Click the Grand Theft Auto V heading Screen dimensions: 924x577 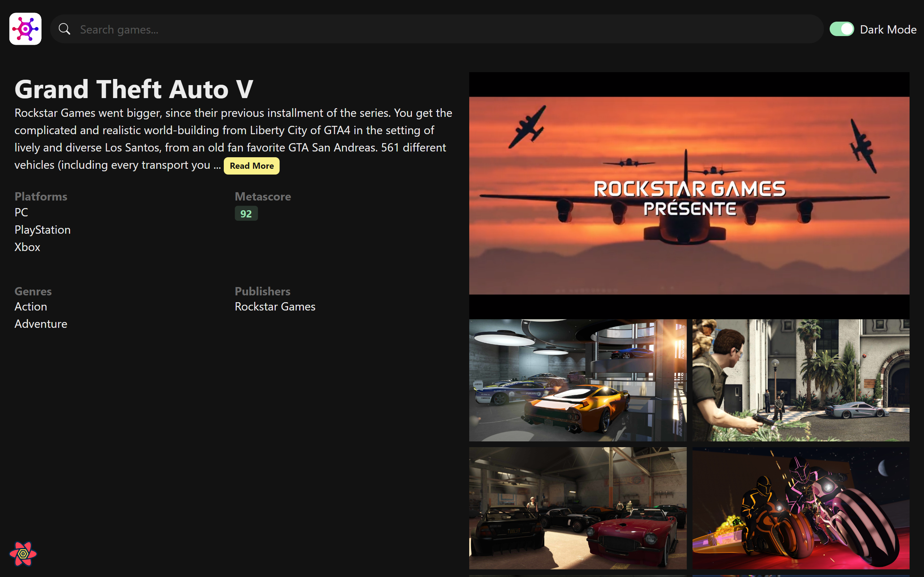(x=134, y=89)
